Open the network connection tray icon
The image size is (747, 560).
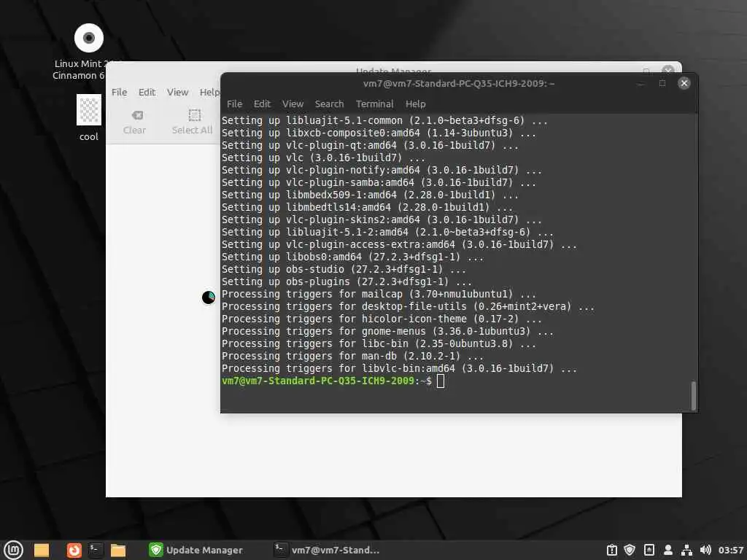click(686, 550)
